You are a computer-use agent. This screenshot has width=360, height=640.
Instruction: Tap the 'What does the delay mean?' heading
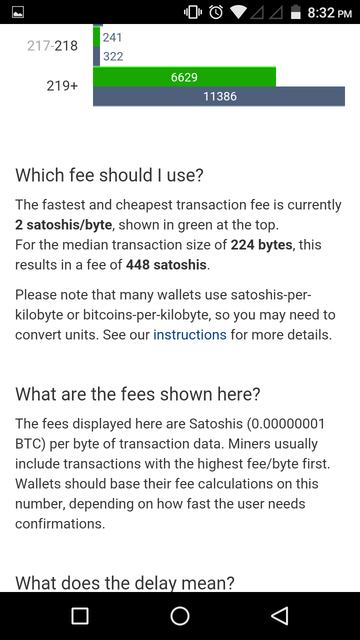coord(125,583)
